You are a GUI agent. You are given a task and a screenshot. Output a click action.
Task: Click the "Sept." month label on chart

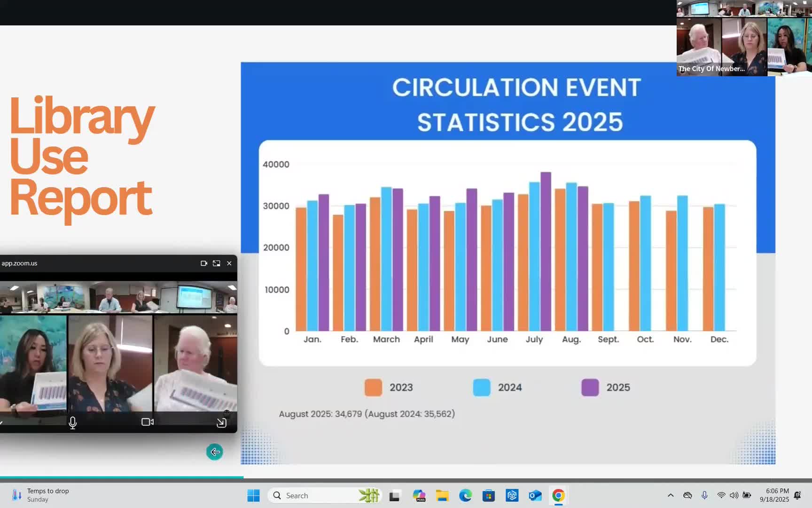tap(608, 339)
